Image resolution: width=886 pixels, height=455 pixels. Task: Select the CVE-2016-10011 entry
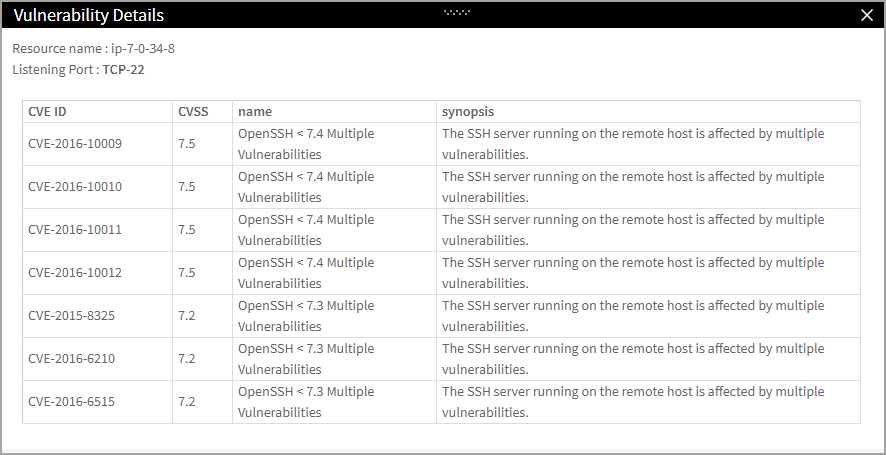pyautogui.click(x=75, y=229)
